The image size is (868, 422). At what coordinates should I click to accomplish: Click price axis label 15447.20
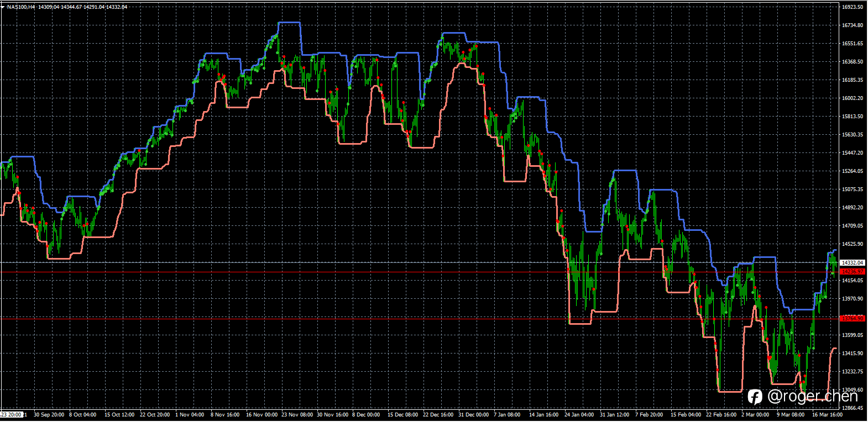click(853, 153)
